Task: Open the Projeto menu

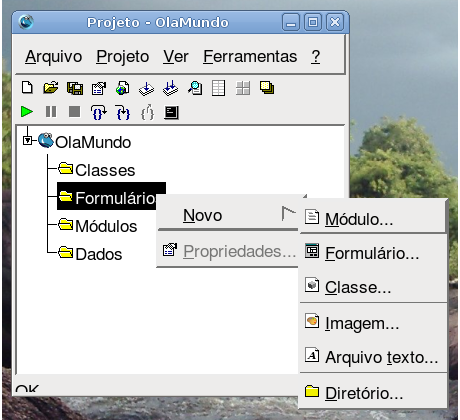Action: pos(123,56)
